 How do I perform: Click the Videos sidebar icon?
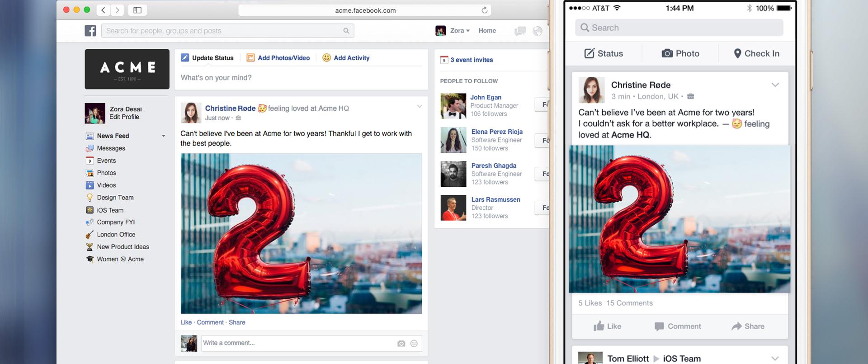click(x=90, y=185)
